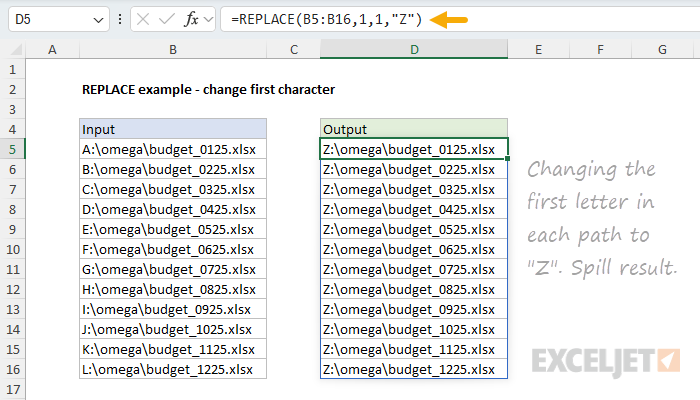
Task: Click output cell Z:\omega\budget_1025.xlsx
Action: [414, 329]
